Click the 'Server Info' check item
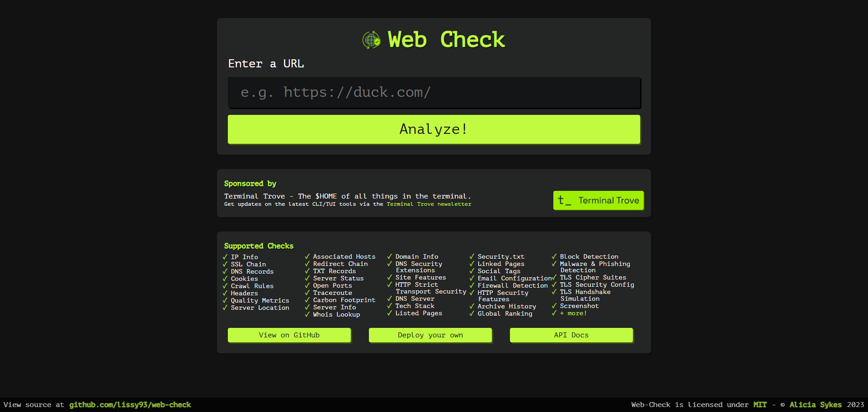This screenshot has height=412, width=868. [335, 307]
